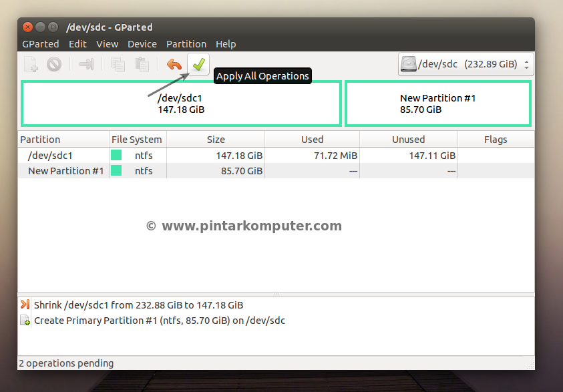The image size is (563, 392).
Task: Open the GParted menu
Action: click(x=41, y=44)
